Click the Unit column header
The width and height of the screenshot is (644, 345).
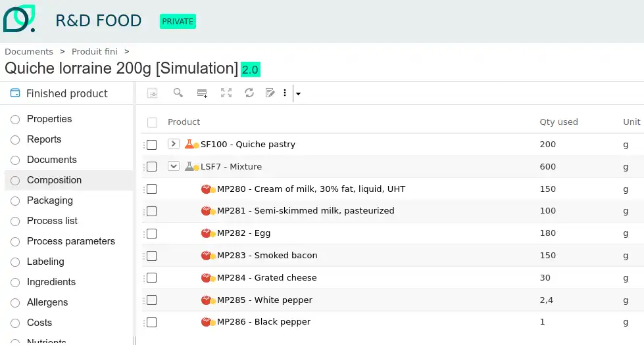click(632, 122)
